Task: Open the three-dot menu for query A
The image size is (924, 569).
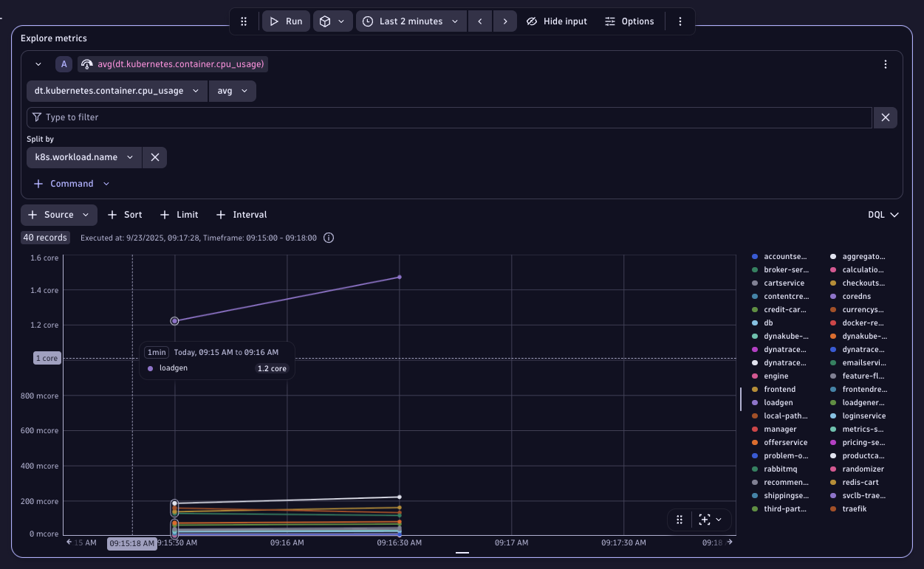Action: coord(886,64)
